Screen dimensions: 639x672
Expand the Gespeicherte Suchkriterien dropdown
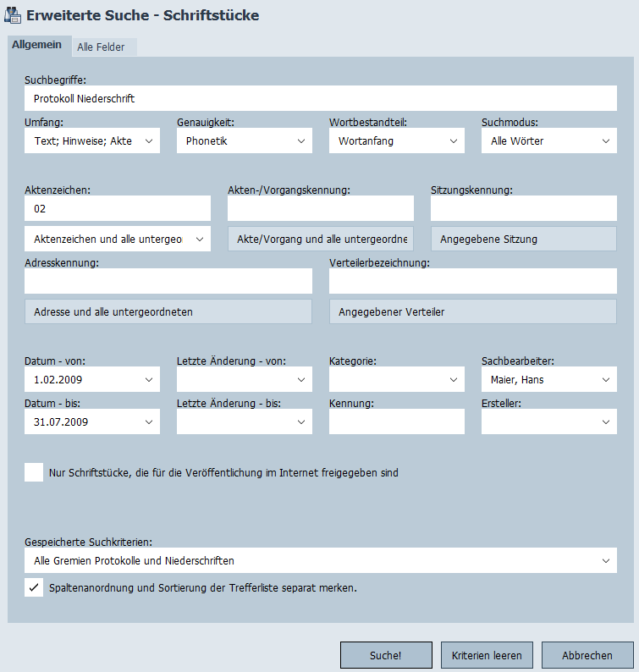click(320, 560)
